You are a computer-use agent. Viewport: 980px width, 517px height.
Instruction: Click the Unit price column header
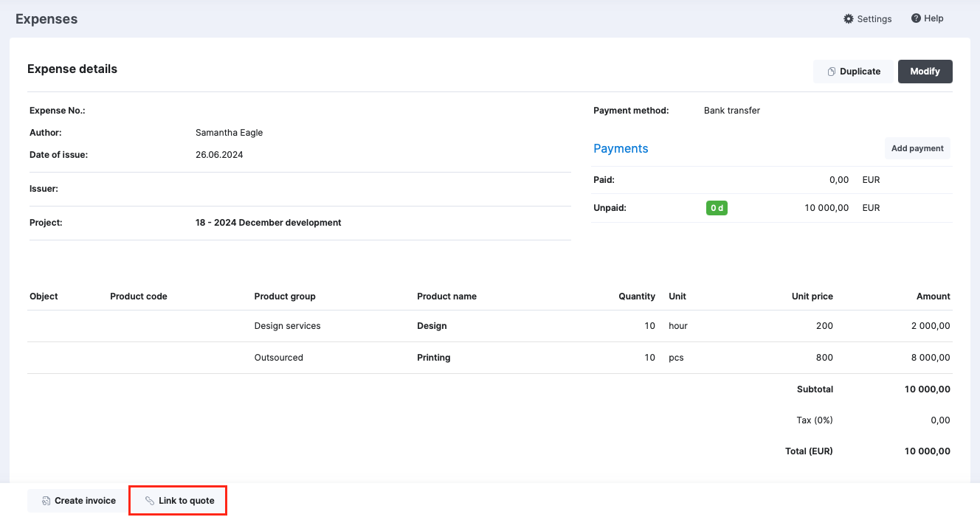coord(812,296)
